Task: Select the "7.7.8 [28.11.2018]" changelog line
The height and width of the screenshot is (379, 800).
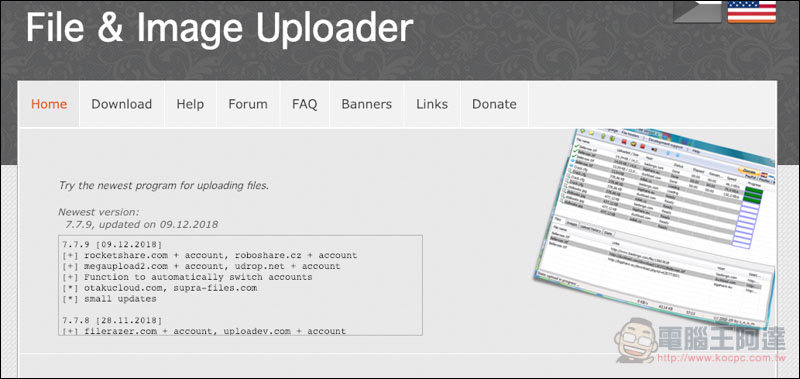Action: pos(112,320)
